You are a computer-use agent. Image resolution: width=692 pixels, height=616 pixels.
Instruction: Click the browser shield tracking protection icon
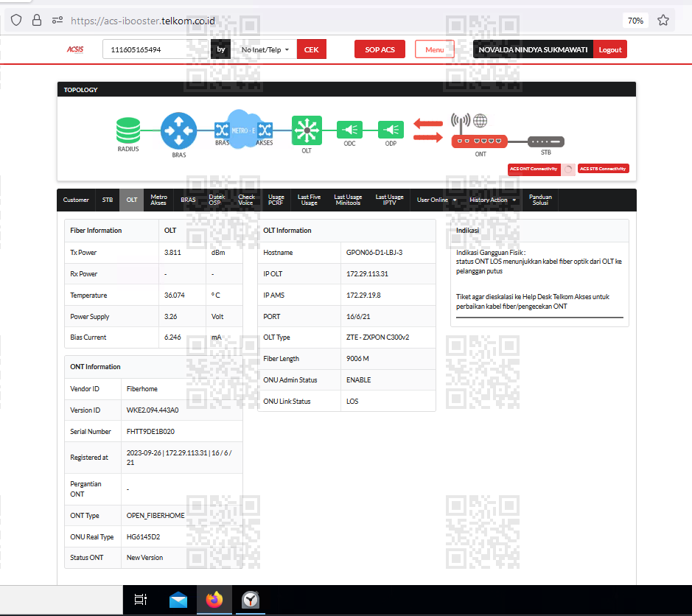click(16, 21)
